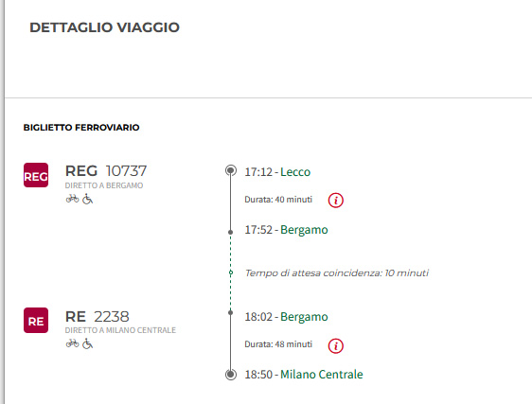The image size is (532, 404).
Task: Click train number RE 2238
Action: pos(98,317)
